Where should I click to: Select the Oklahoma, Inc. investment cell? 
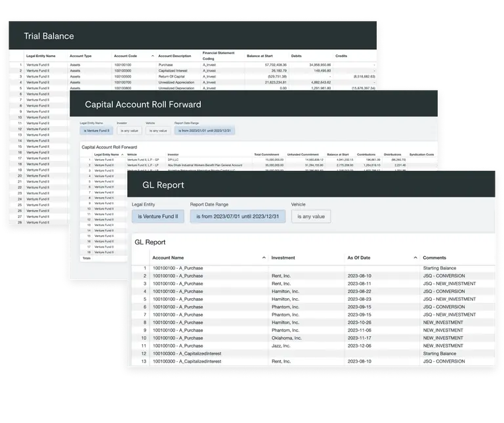click(x=287, y=338)
